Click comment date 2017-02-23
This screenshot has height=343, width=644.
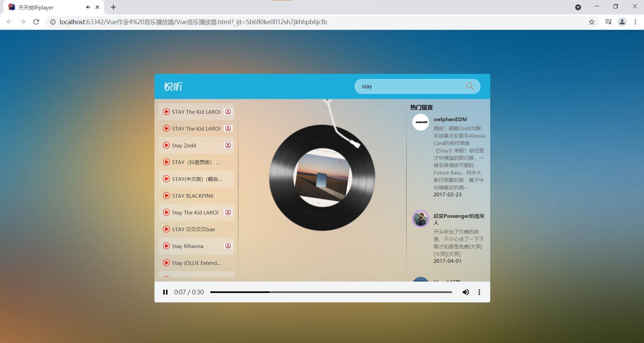[x=447, y=194]
